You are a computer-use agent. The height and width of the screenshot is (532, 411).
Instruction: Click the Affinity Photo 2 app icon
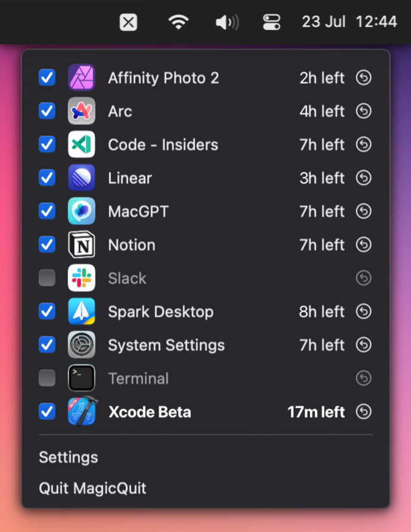[82, 78]
